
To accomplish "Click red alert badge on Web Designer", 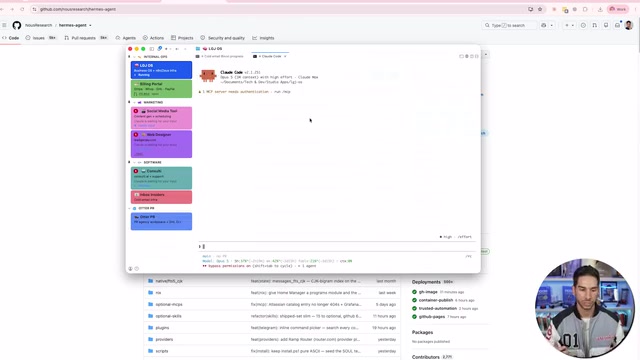I will (136, 134).
